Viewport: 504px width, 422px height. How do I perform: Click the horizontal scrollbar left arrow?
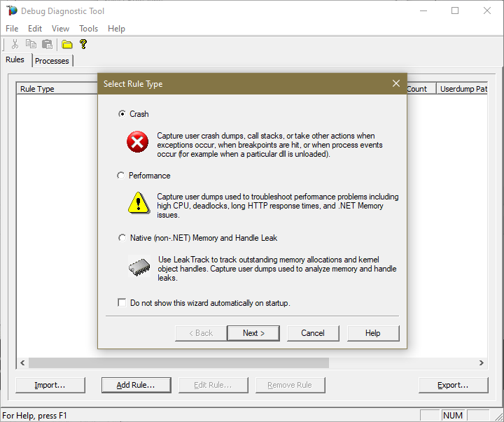click(22, 363)
